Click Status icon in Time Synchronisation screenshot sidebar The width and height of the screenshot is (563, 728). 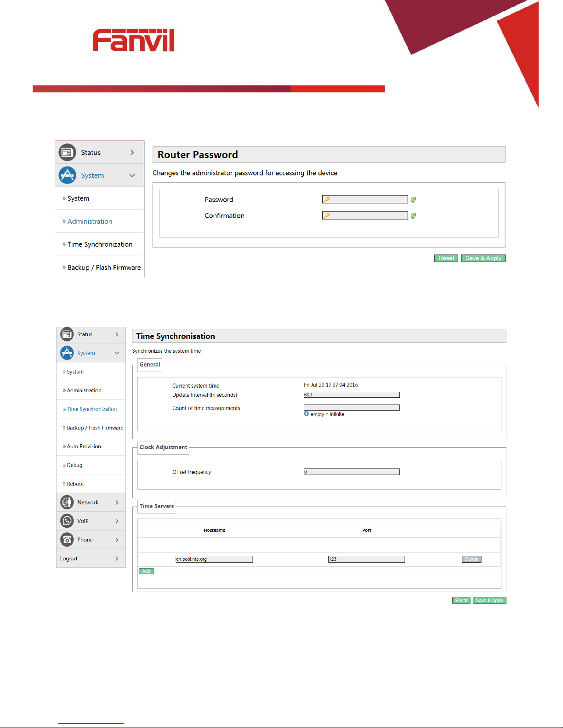point(67,334)
